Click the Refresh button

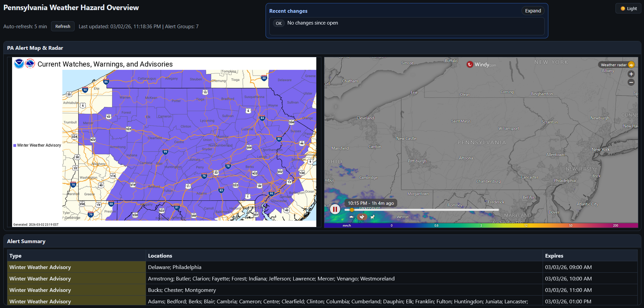(63, 26)
